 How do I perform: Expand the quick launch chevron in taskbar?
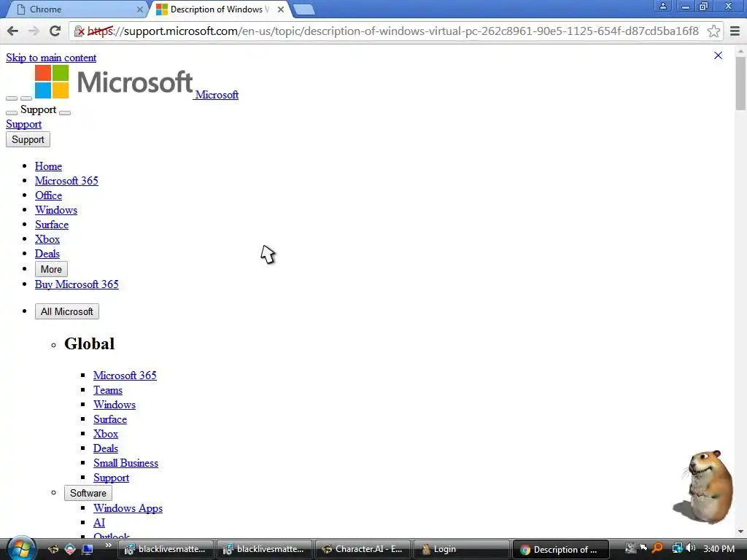point(108,545)
